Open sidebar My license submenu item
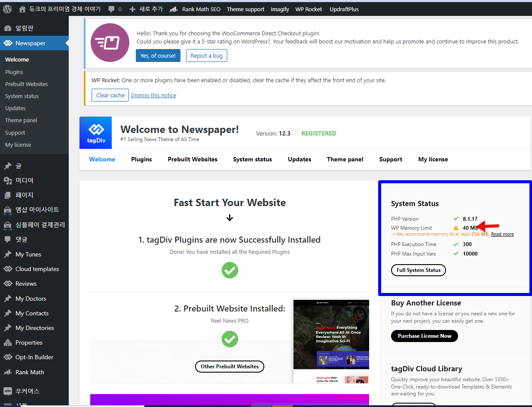532x407 pixels. click(18, 145)
